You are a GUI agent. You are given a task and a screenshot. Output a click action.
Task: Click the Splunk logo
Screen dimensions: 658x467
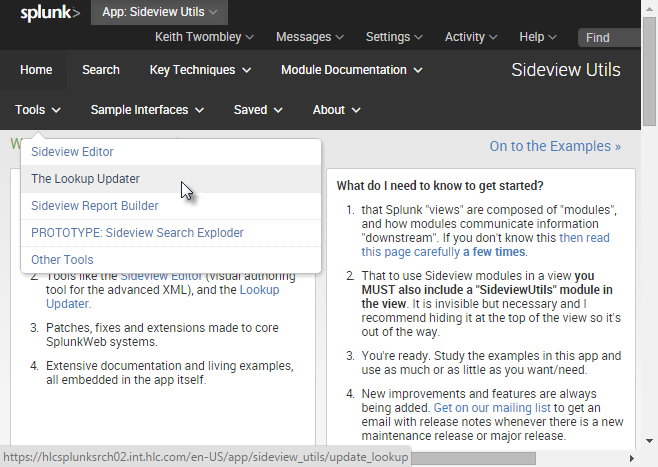pyautogui.click(x=50, y=13)
